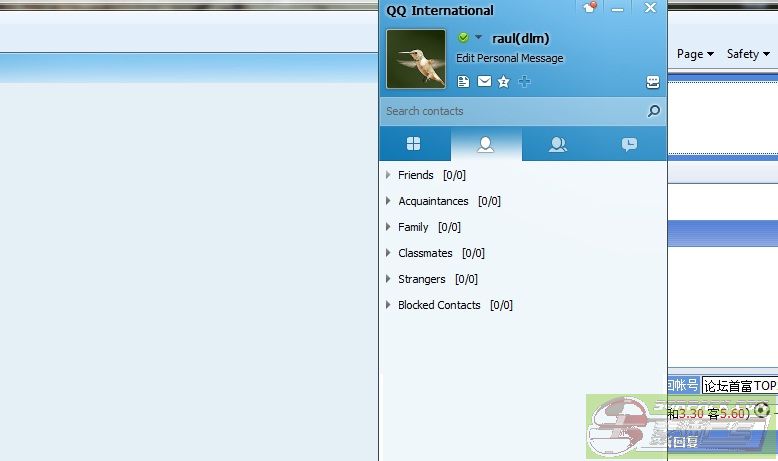Viewport: 778px width, 461px height.
Task: Click the star favorites icon
Action: (x=504, y=81)
